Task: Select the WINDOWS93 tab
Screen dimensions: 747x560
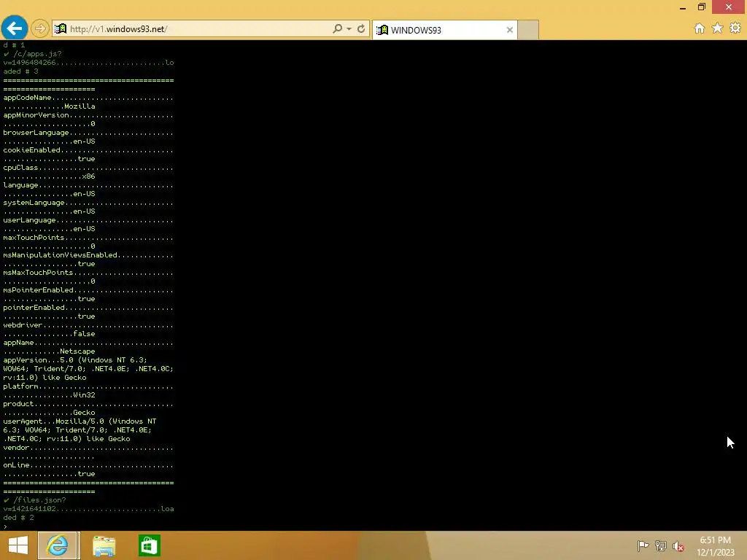Action: pyautogui.click(x=444, y=30)
